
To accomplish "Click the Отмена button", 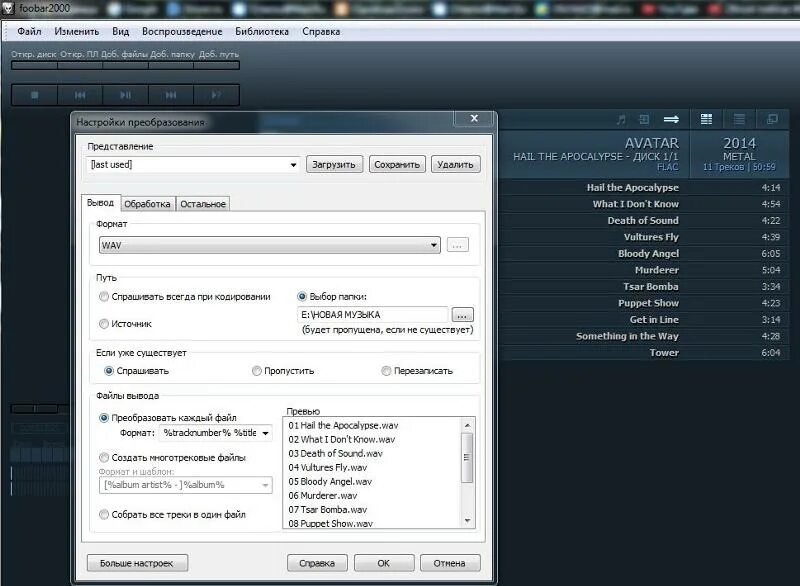I will coord(449,563).
